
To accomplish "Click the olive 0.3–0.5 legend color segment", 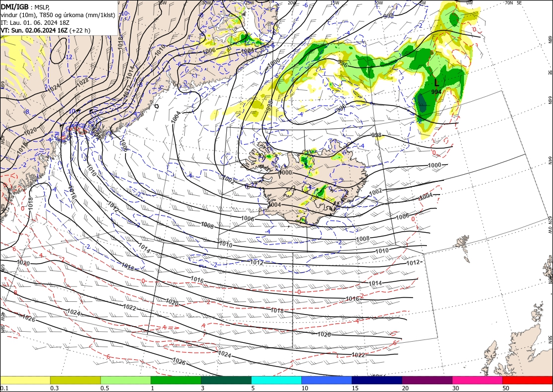I will point(75,380).
